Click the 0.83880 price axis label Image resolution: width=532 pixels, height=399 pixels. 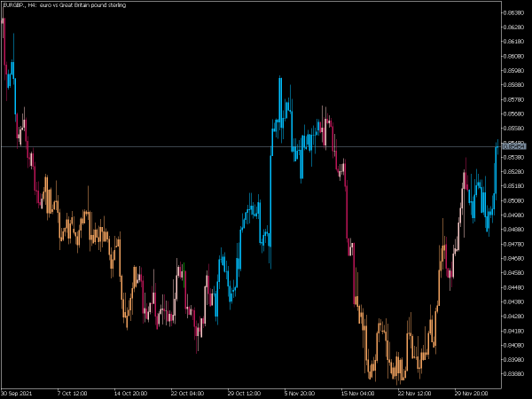(513, 374)
